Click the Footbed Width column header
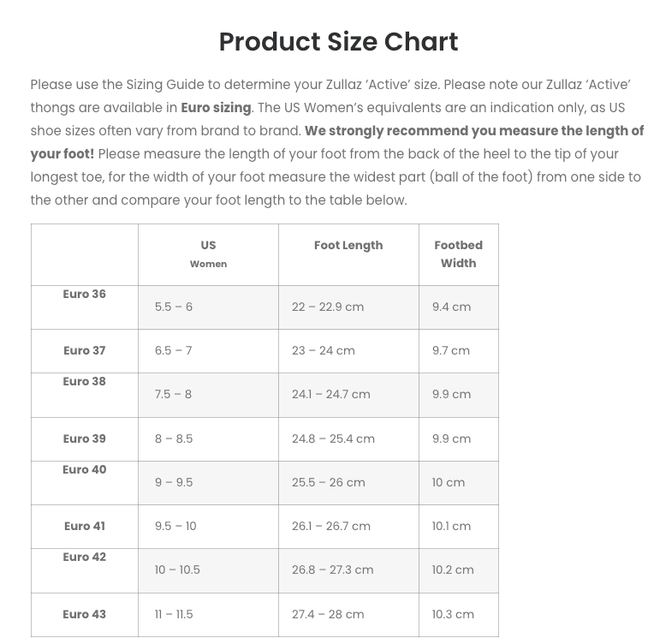 coord(458,254)
